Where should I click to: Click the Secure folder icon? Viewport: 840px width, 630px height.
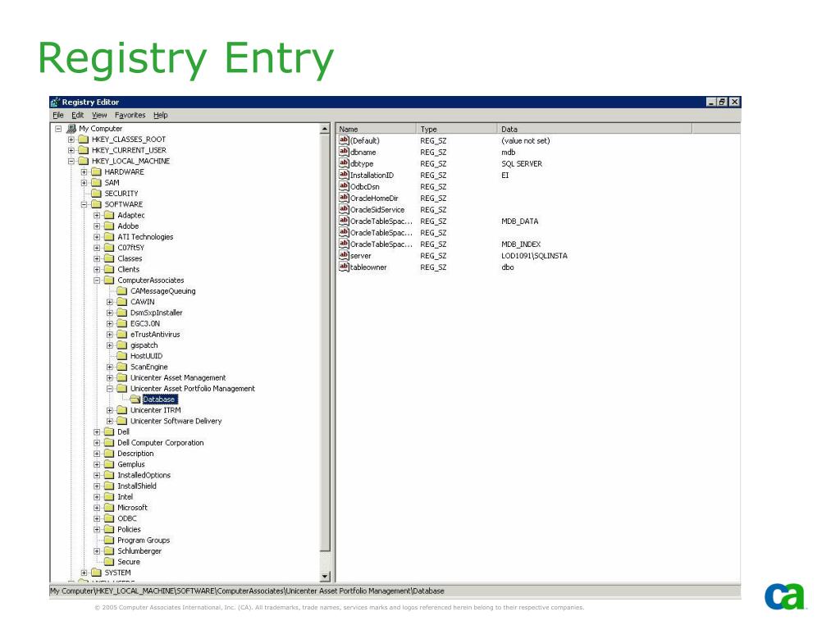coord(109,562)
